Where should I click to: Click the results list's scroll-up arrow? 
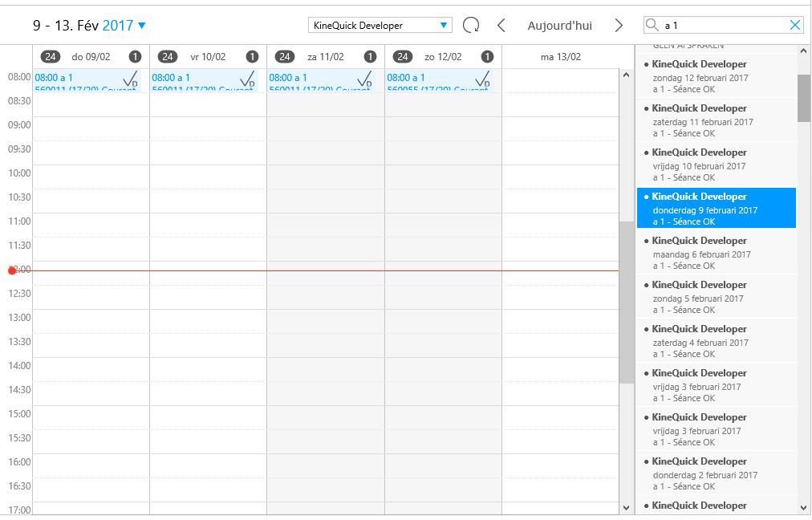tap(804, 51)
